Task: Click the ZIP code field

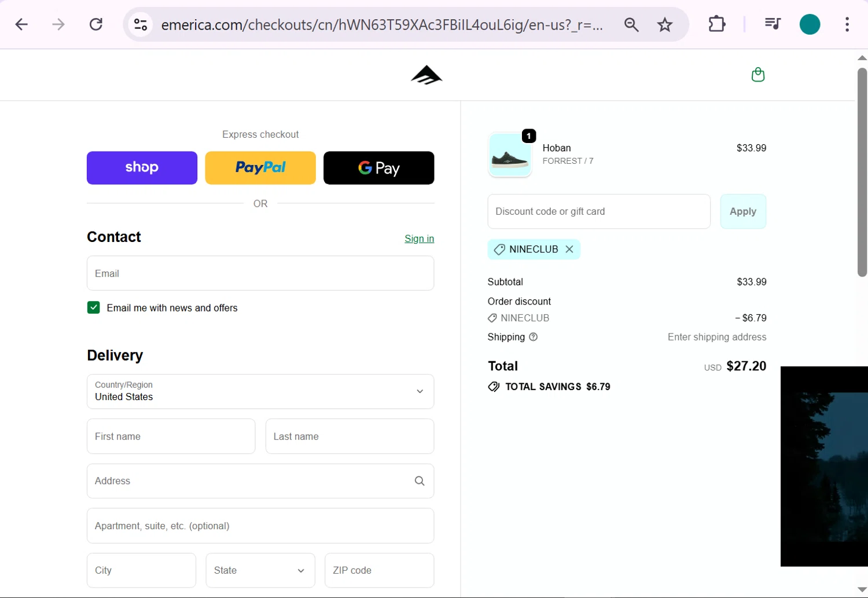Action: pos(379,570)
